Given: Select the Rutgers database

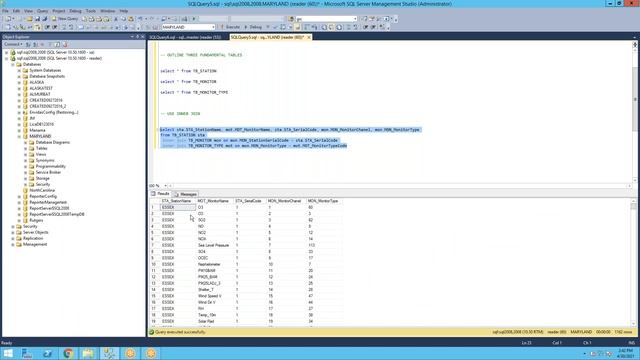Looking at the screenshot, I should 36,220.
